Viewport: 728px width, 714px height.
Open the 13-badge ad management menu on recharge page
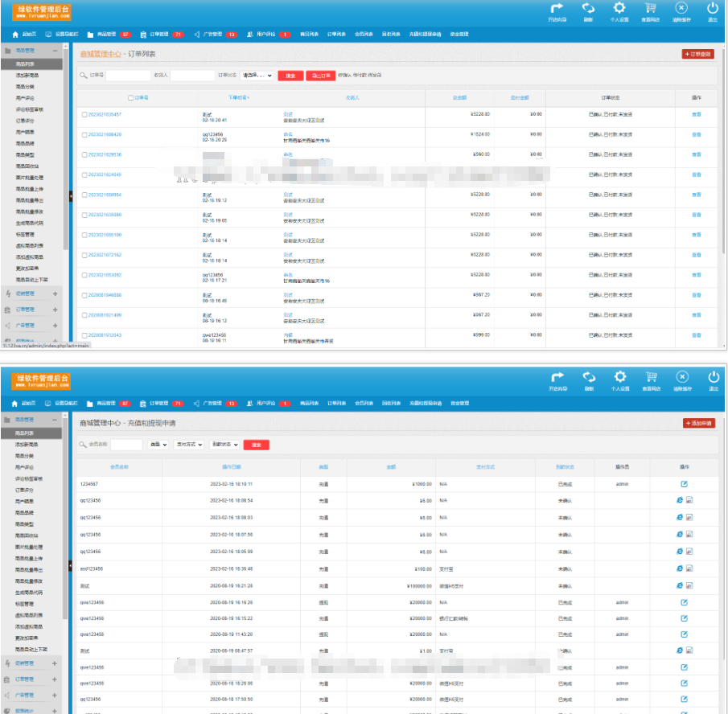(214, 402)
